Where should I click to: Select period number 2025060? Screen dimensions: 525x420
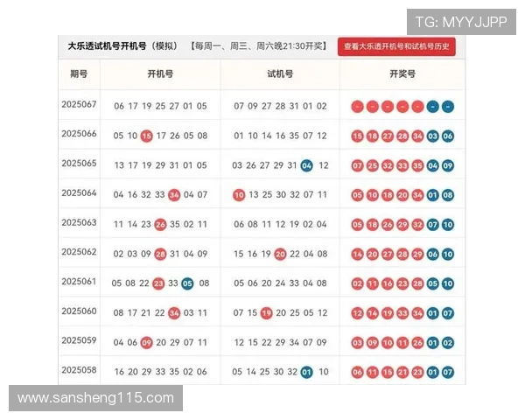point(79,311)
